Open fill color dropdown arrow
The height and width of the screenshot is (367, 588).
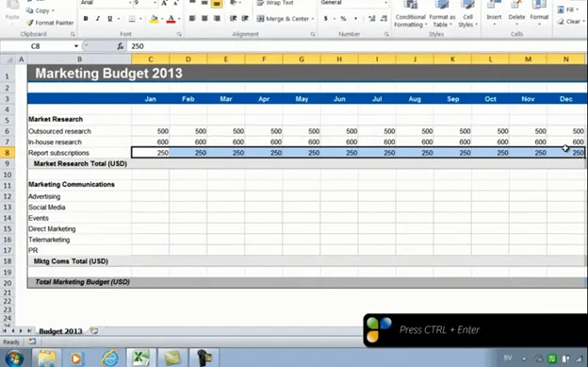coord(162,19)
